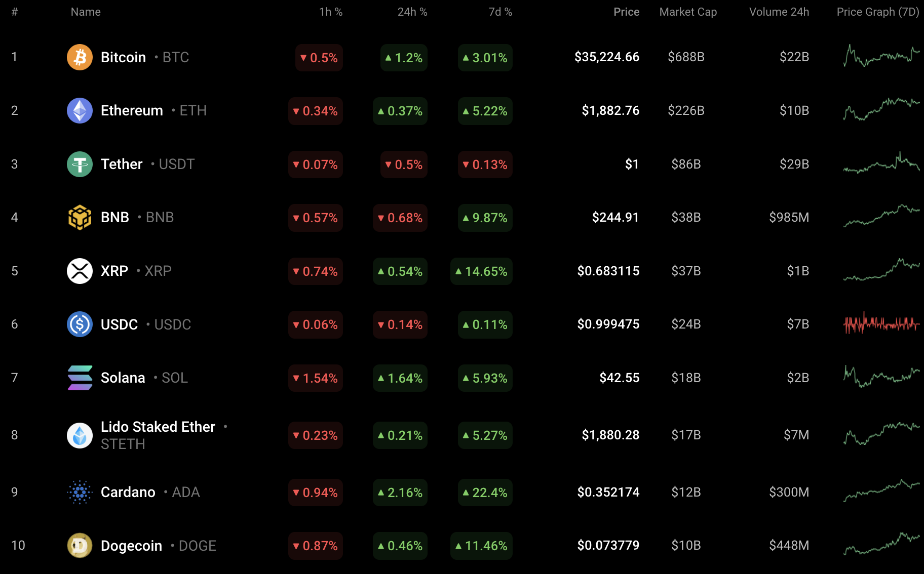Sort by the 24h % column header
This screenshot has height=574, width=924.
412,12
